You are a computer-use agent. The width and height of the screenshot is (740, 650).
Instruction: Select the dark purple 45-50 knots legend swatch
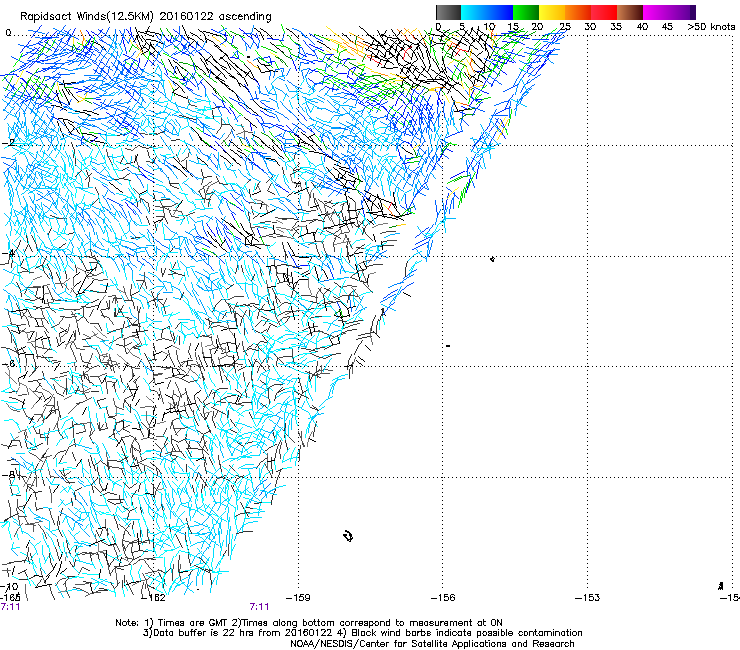click(682, 12)
